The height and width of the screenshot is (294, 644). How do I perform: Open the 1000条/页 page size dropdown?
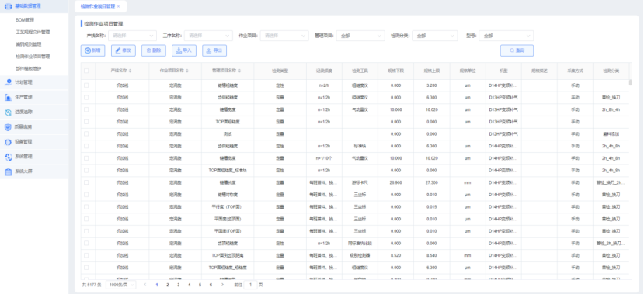click(x=120, y=285)
